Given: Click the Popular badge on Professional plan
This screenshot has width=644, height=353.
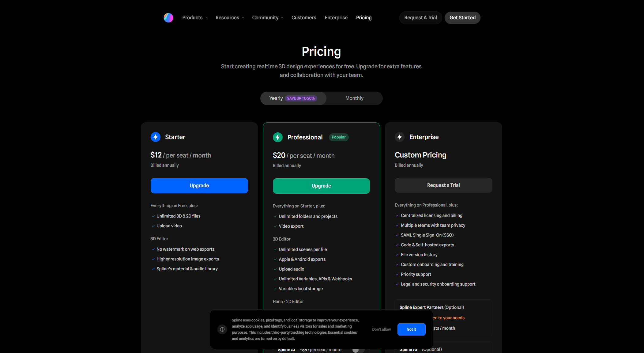Looking at the screenshot, I should pos(339,137).
